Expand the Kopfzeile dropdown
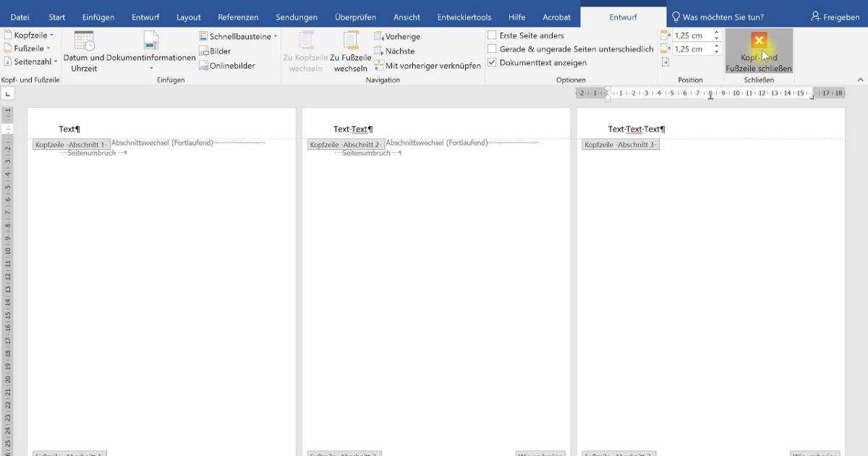The image size is (868, 456). point(29,35)
